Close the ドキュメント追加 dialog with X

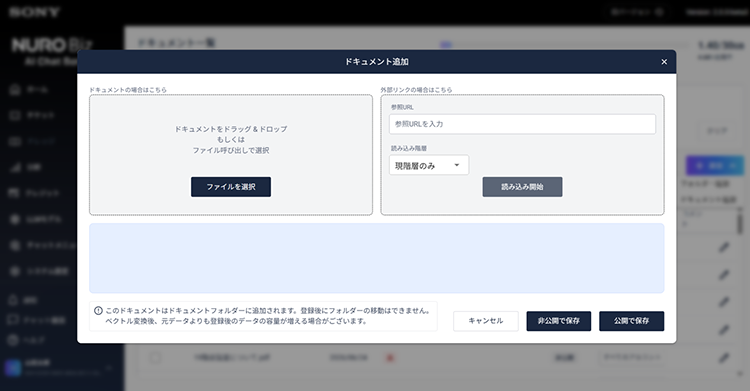pyautogui.click(x=664, y=62)
